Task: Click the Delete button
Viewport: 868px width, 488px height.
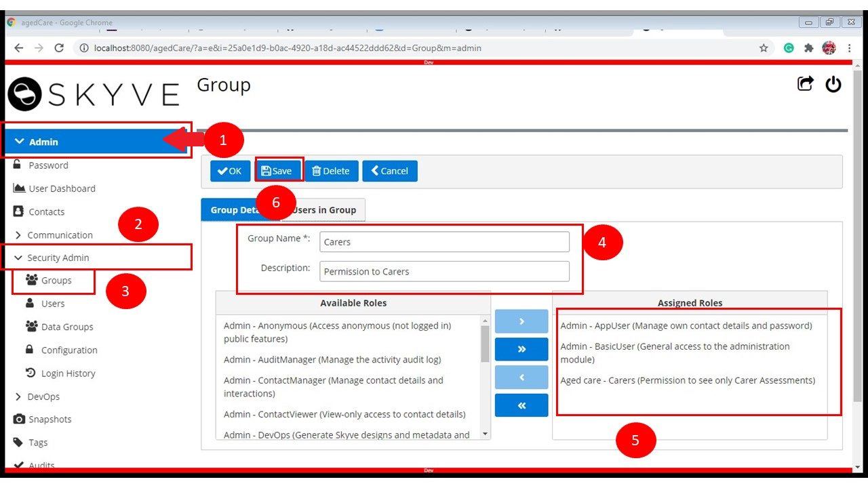Action: (331, 171)
